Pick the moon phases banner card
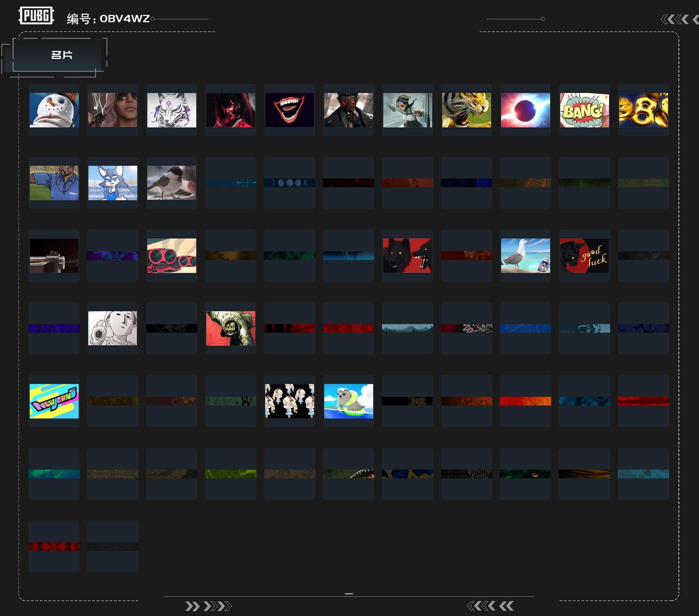 click(x=289, y=183)
